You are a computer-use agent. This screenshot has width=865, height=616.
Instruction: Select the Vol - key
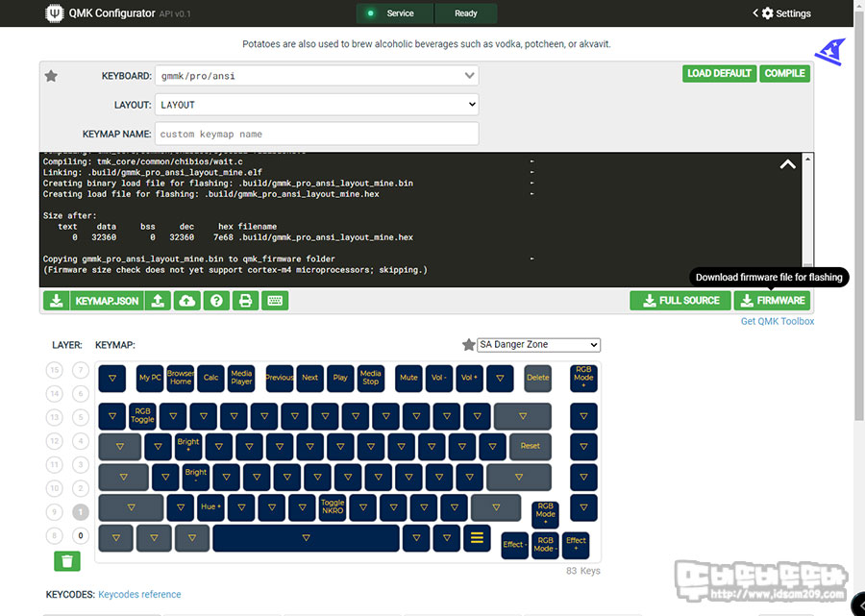(439, 378)
